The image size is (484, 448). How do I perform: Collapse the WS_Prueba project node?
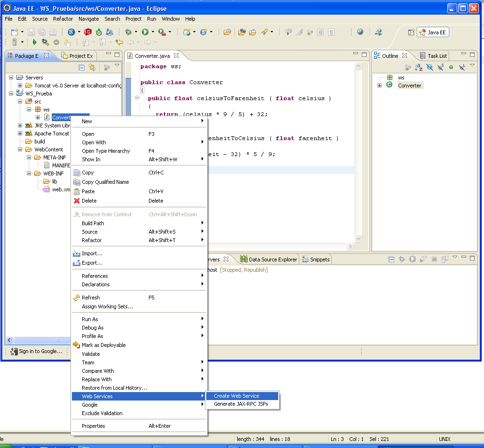[x=11, y=93]
